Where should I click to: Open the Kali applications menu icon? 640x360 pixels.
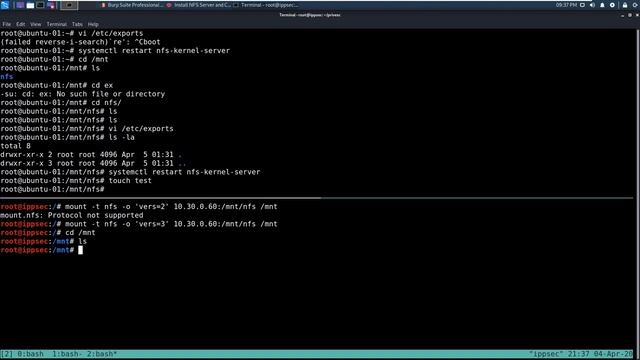pos(5,5)
